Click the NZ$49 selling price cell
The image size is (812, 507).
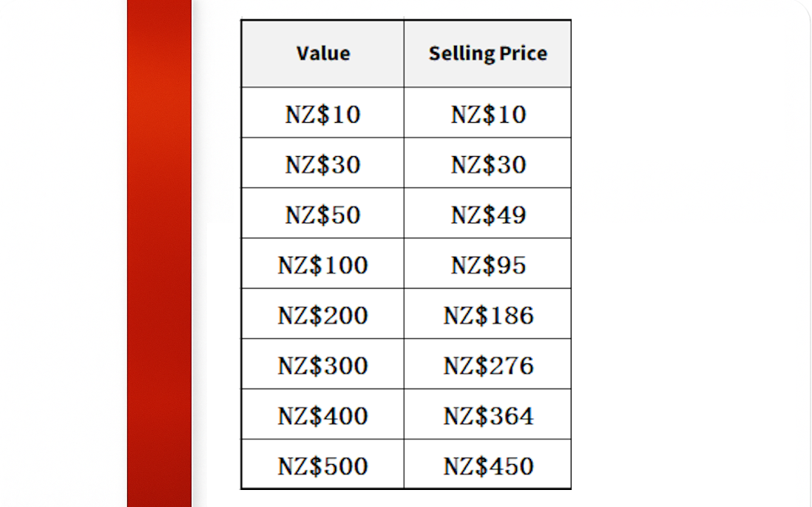[x=488, y=214]
